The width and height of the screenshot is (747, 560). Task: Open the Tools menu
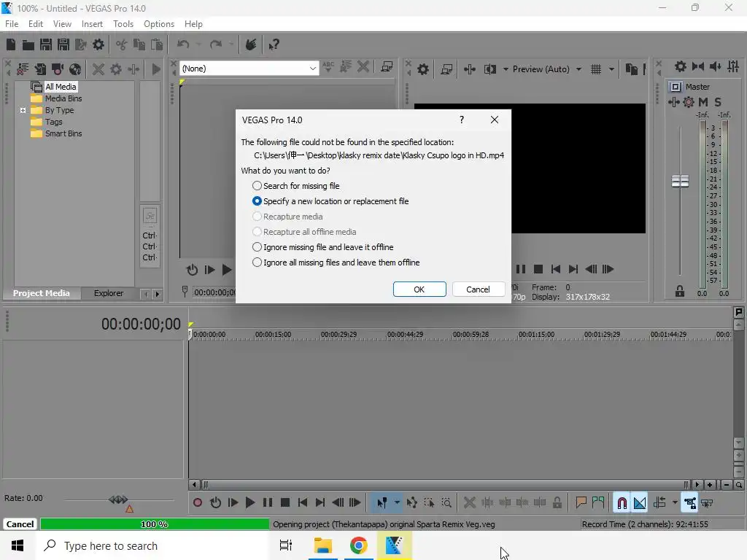[x=123, y=24]
